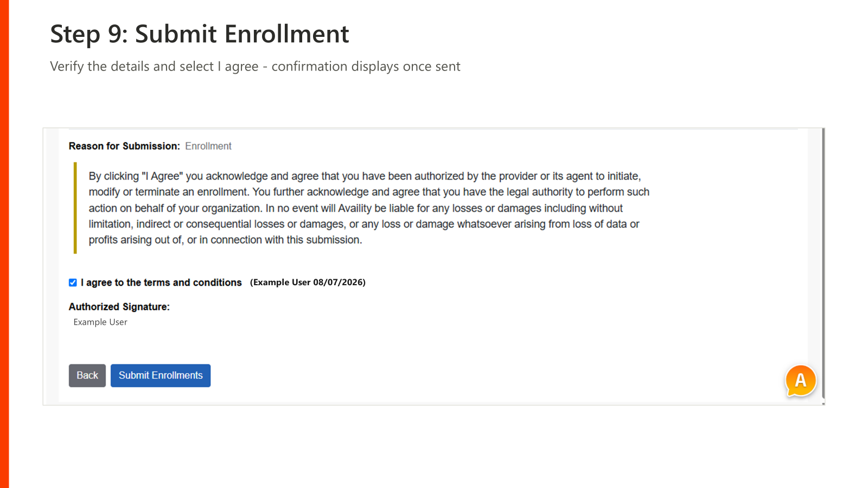Click the form's vertical scrollbar

click(x=823, y=266)
